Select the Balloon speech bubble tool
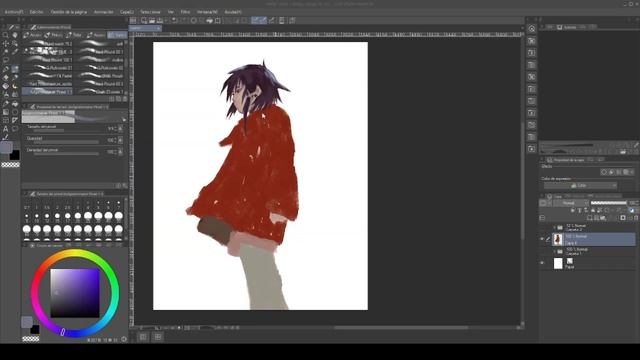 click(15, 129)
